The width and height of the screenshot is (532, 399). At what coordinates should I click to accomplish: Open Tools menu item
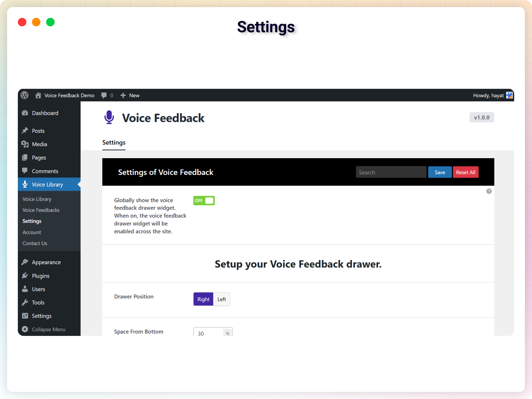(38, 302)
